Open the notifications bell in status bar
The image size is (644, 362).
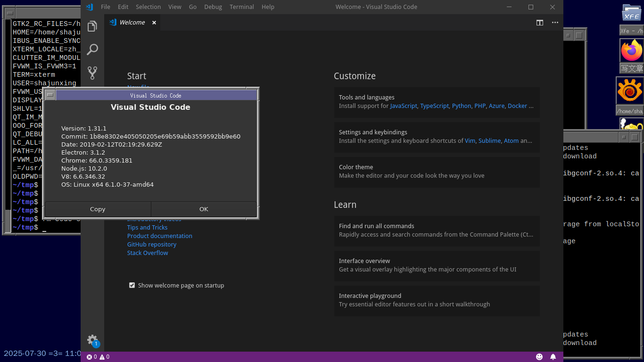tap(553, 357)
